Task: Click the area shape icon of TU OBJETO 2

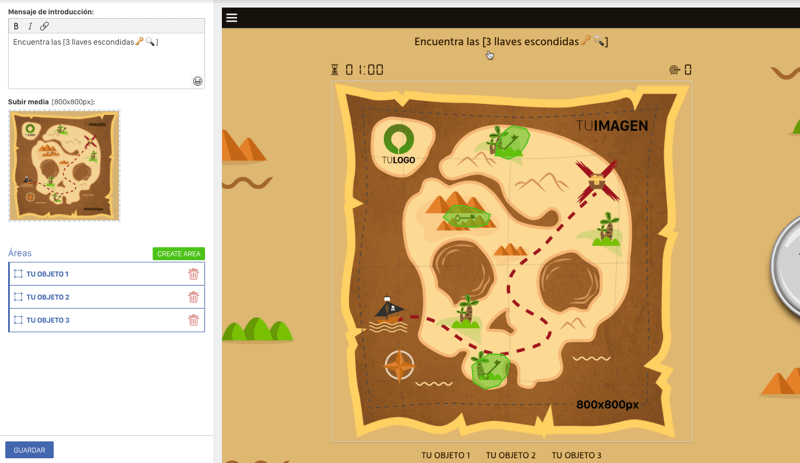Action: click(18, 297)
